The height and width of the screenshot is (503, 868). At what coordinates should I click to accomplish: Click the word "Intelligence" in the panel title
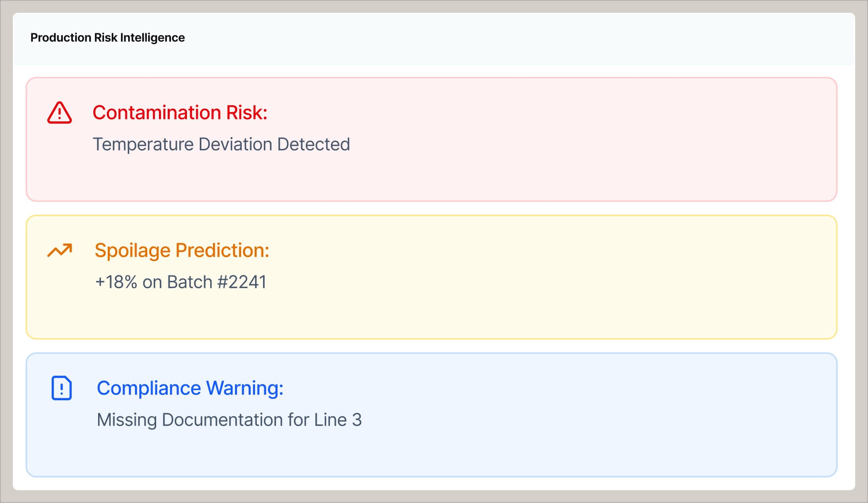coord(152,38)
